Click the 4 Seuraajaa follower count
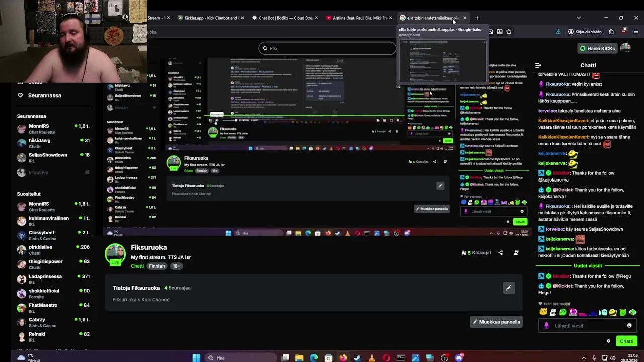The image size is (644, 362). point(177,288)
